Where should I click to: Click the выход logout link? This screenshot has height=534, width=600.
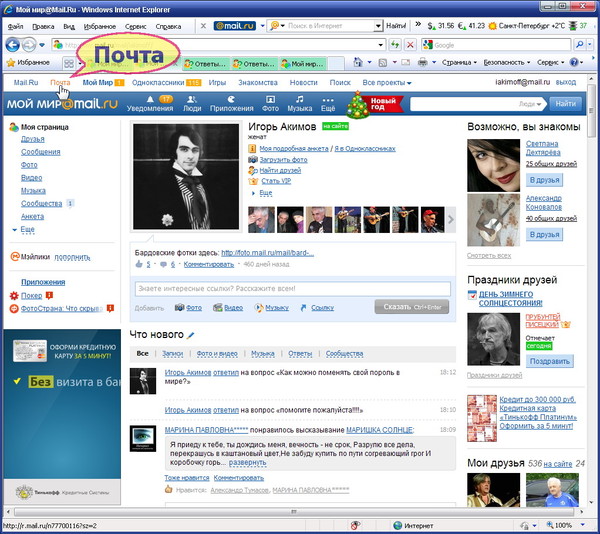click(x=566, y=82)
